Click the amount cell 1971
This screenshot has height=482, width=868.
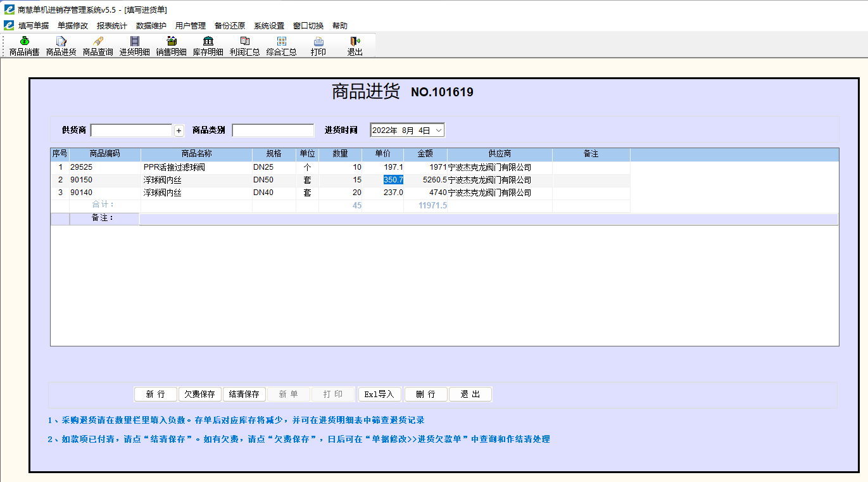[x=425, y=168]
